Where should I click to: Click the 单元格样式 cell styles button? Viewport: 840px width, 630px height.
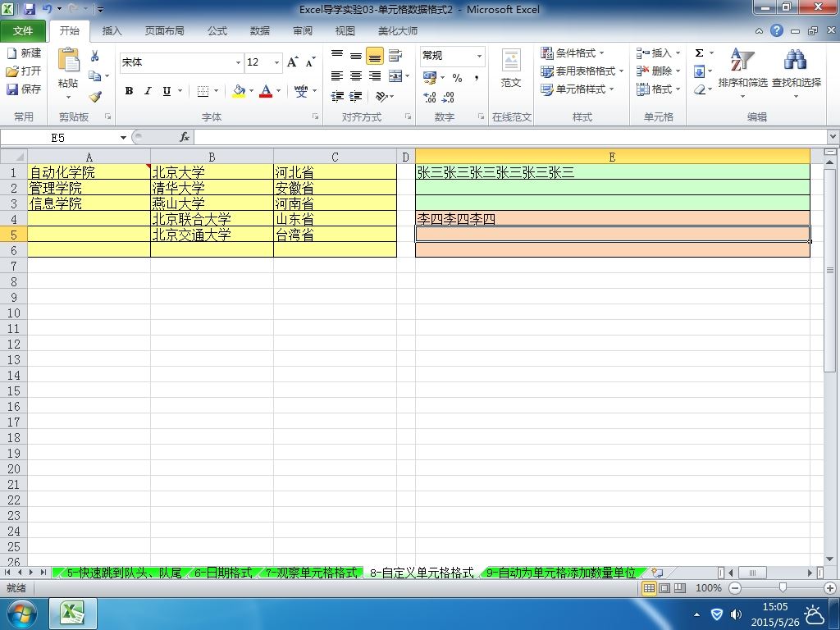point(577,89)
